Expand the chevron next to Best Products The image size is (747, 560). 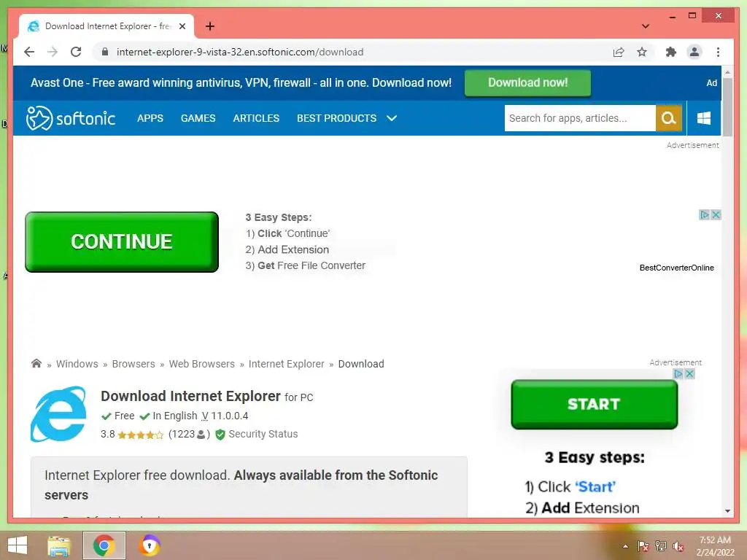pyautogui.click(x=392, y=118)
